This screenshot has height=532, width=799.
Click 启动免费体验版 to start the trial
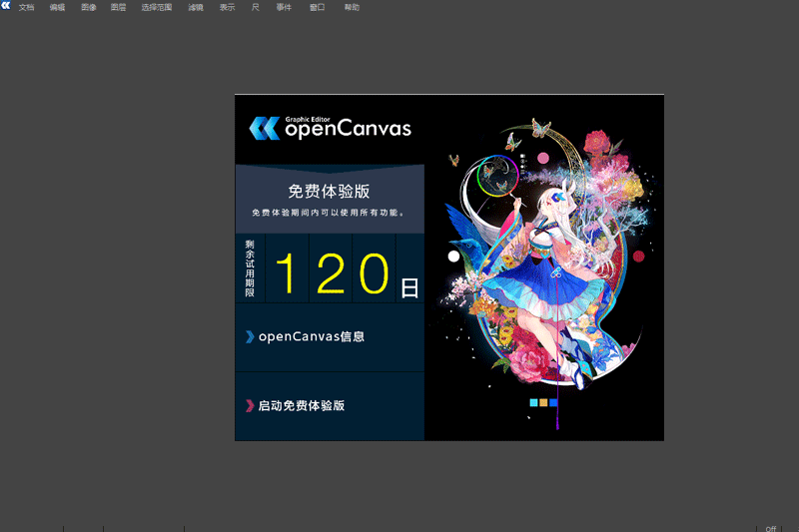pos(330,406)
